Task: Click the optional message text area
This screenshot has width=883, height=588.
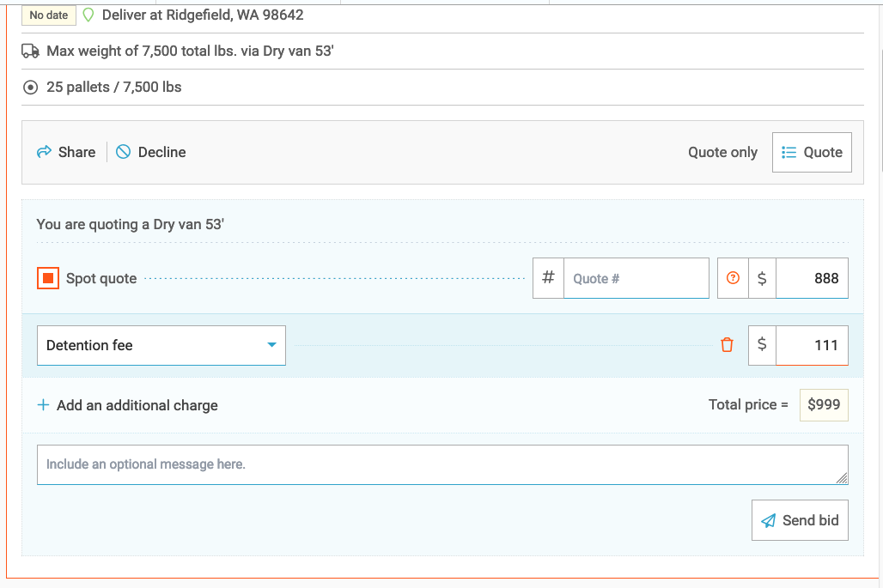Action: pyautogui.click(x=441, y=464)
